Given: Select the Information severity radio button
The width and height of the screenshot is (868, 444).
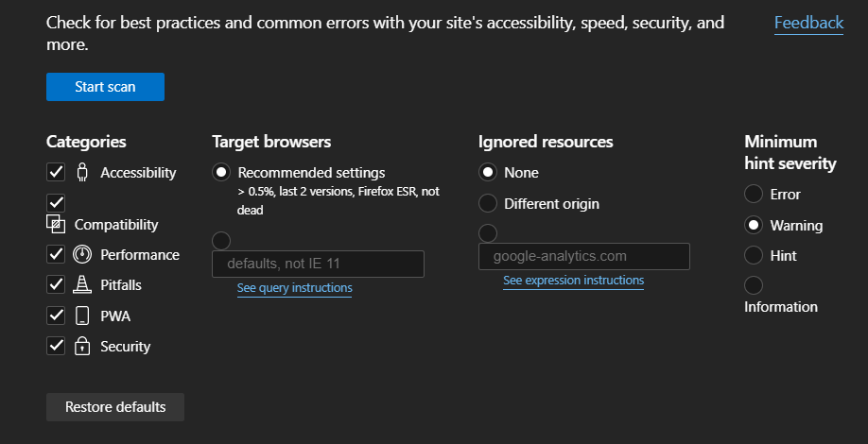Looking at the screenshot, I should click(754, 285).
